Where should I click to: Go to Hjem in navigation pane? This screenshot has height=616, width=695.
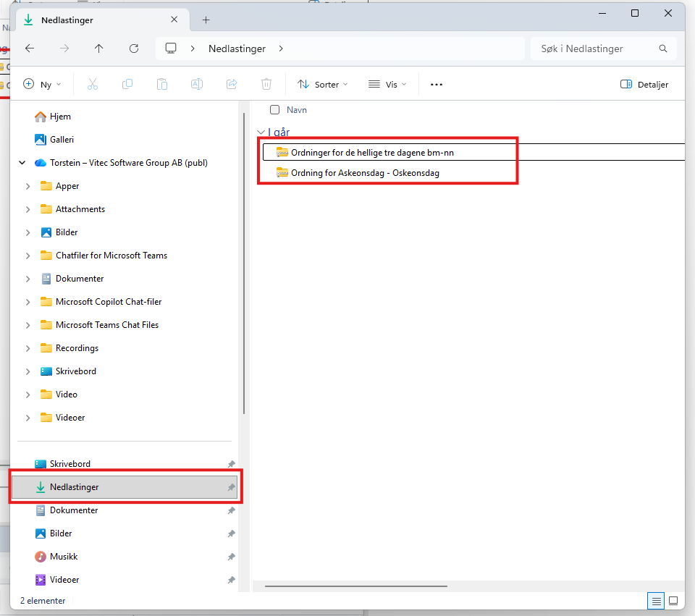click(59, 117)
